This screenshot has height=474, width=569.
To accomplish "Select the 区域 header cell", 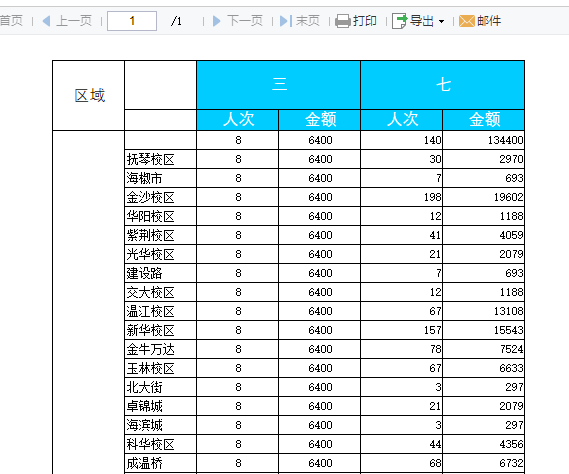I will (x=89, y=95).
